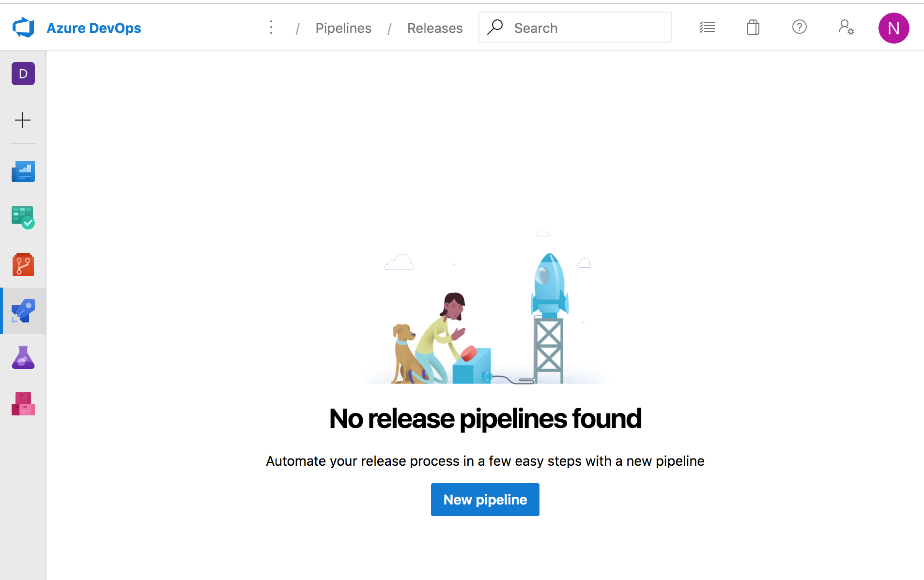
Task: Click into the Search field
Action: coord(575,28)
